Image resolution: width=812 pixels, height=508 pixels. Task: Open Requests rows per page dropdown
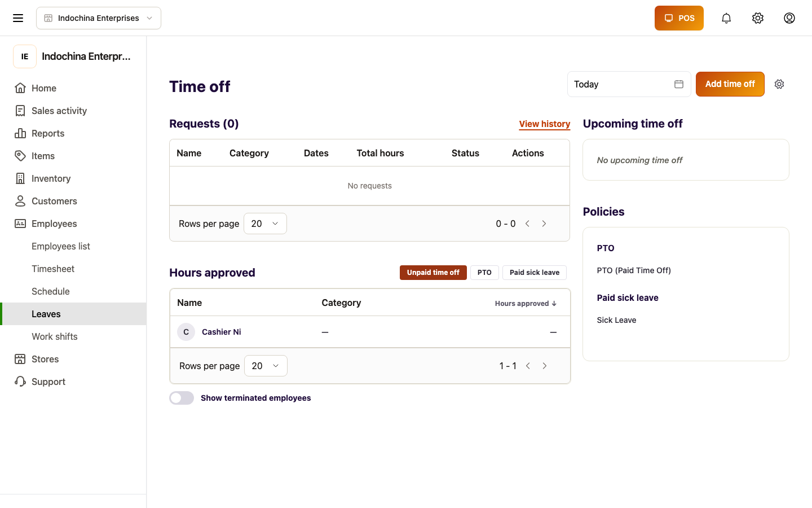tap(265, 224)
